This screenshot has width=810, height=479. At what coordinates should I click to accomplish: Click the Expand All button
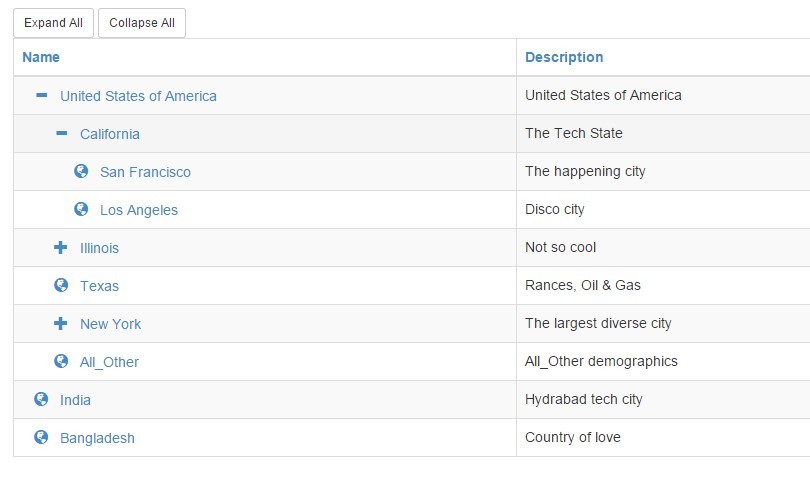coord(53,23)
